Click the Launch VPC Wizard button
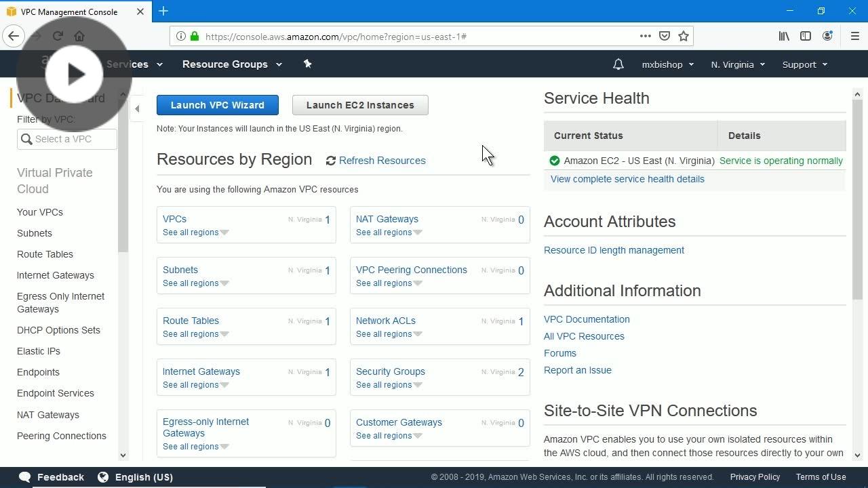 [218, 105]
